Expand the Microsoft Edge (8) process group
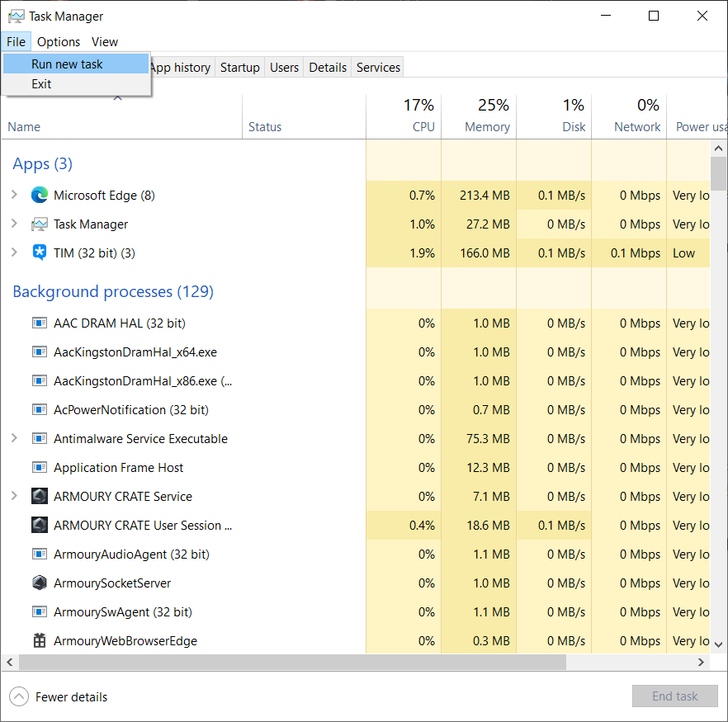This screenshot has width=728, height=722. [14, 195]
